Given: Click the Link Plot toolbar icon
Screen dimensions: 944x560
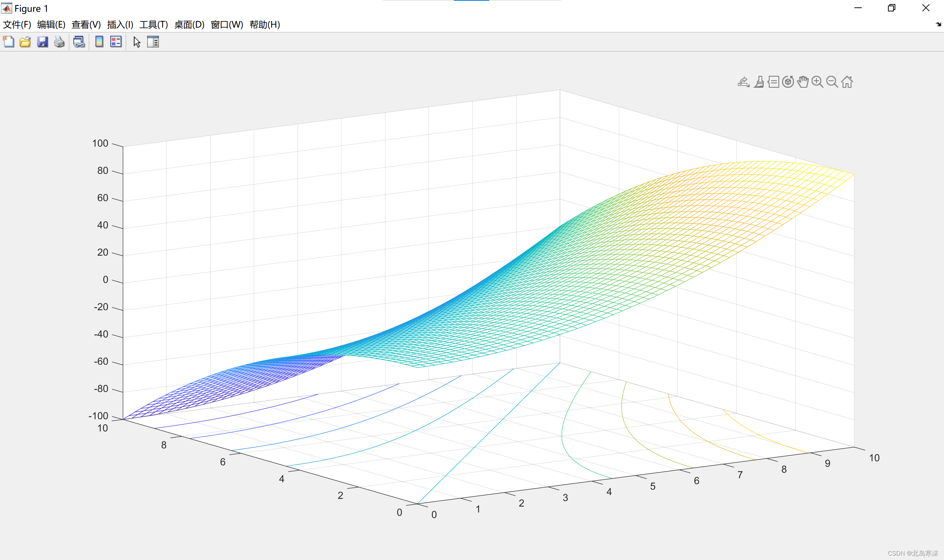Looking at the screenshot, I should point(79,42).
